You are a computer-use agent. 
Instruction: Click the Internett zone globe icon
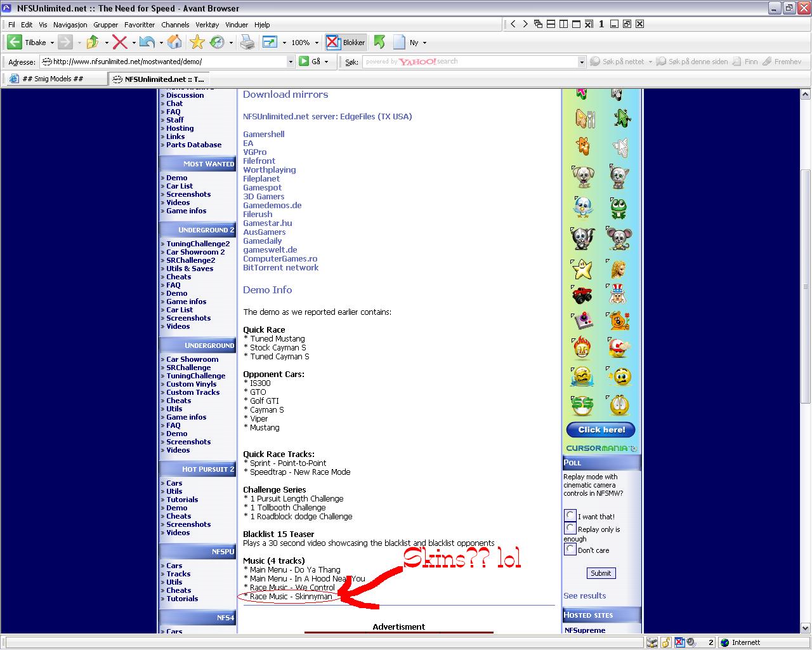pyautogui.click(x=725, y=642)
